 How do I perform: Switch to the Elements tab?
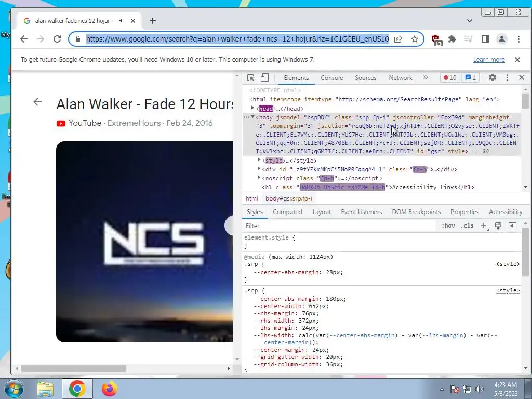296,78
